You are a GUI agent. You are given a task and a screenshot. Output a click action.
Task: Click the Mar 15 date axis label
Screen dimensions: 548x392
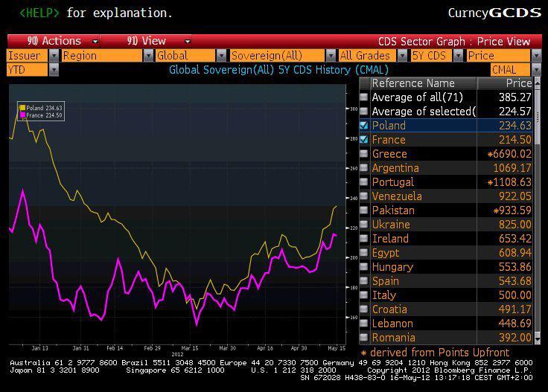189,348
